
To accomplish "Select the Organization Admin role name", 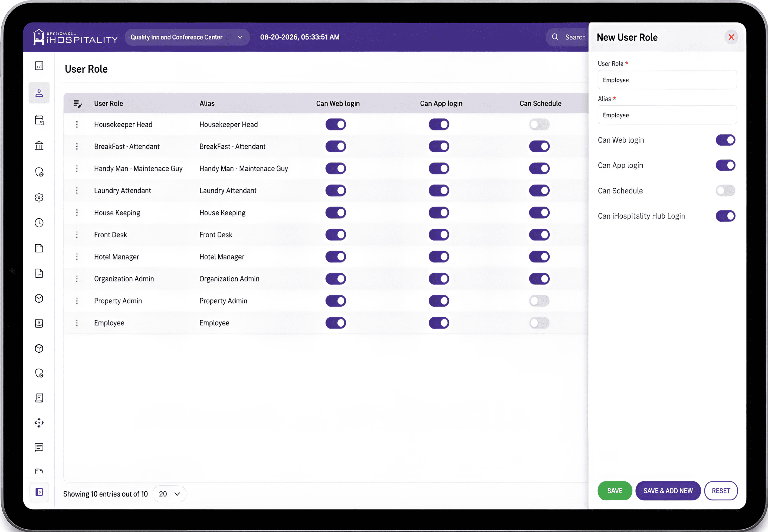I will 124,279.
